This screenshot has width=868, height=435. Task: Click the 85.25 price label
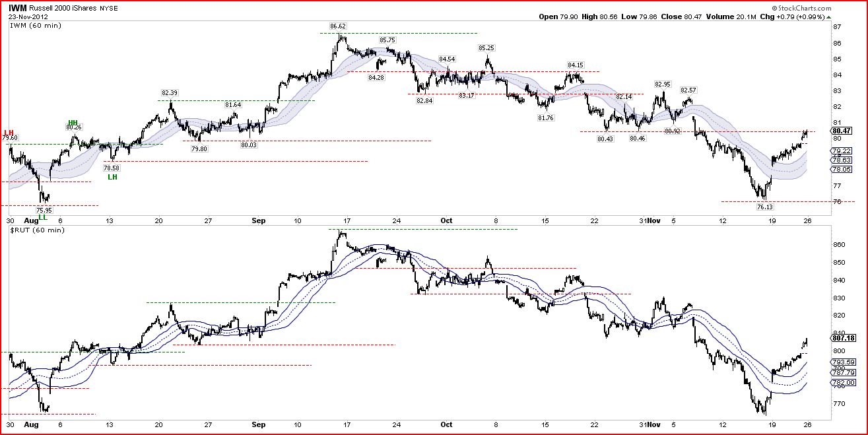486,48
